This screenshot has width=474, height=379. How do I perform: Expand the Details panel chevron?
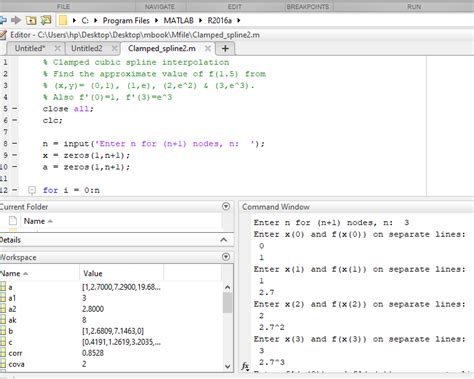[x=224, y=240]
